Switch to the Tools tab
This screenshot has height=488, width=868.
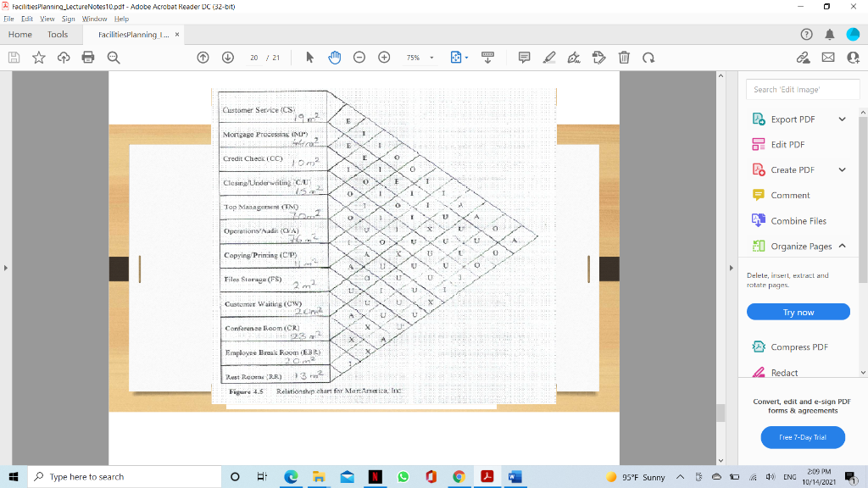[57, 34]
